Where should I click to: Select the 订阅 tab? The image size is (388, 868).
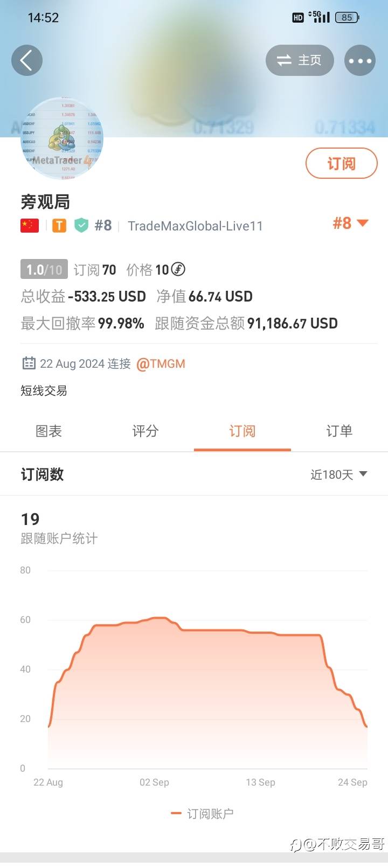pyautogui.click(x=242, y=431)
